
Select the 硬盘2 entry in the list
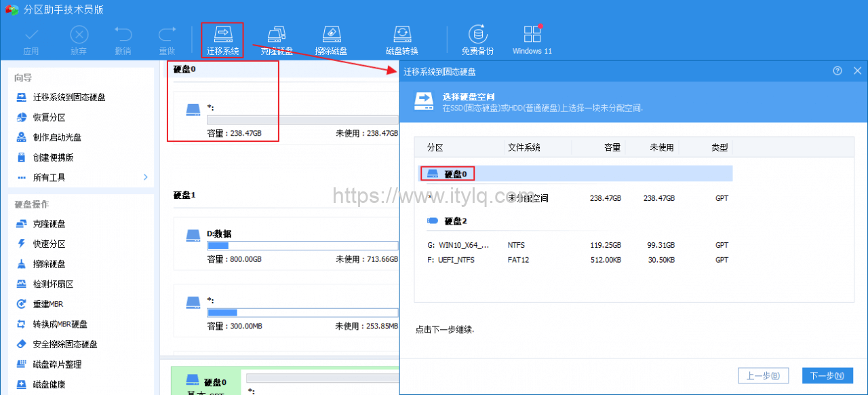(453, 219)
